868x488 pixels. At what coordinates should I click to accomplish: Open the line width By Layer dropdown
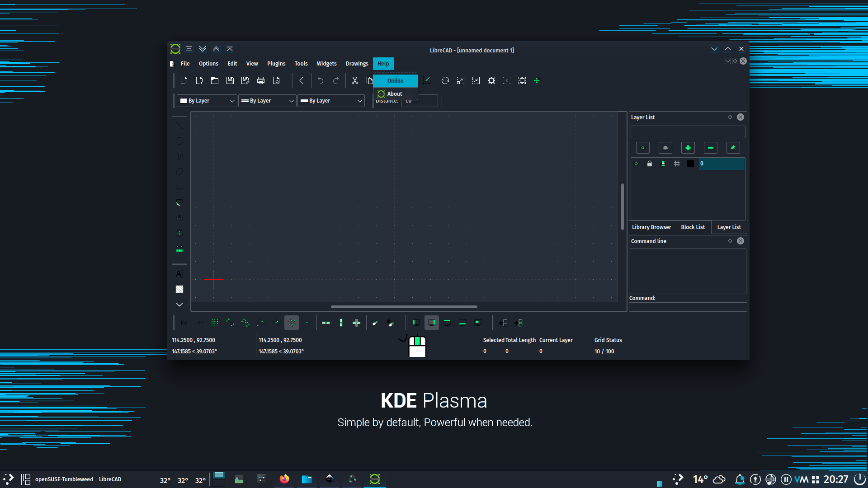point(268,101)
